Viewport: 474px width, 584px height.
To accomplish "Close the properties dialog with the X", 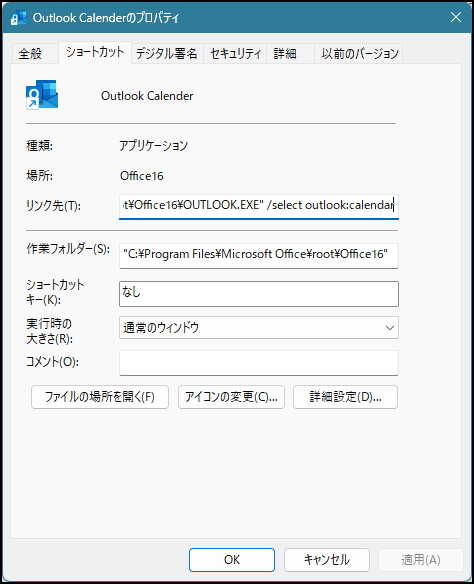I will point(456,17).
